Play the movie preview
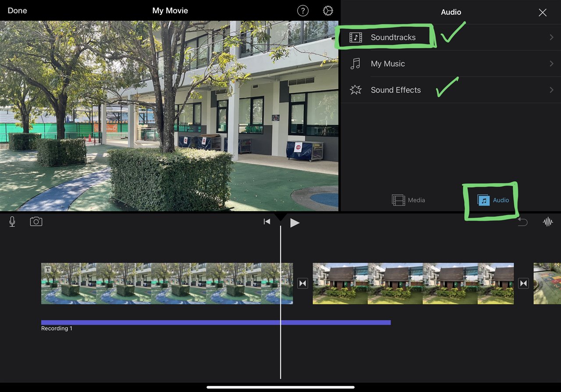The image size is (561, 392). point(295,223)
